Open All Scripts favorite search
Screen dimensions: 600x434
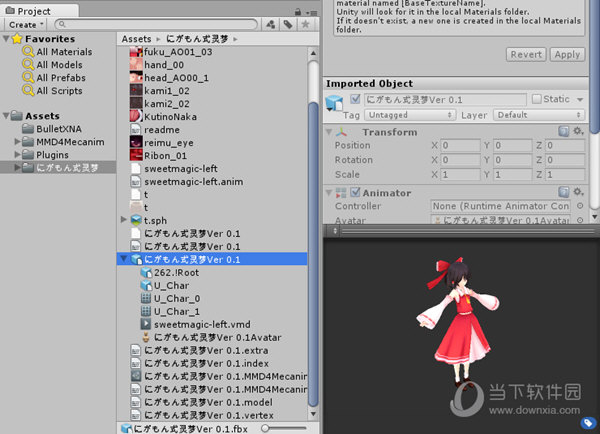52,91
